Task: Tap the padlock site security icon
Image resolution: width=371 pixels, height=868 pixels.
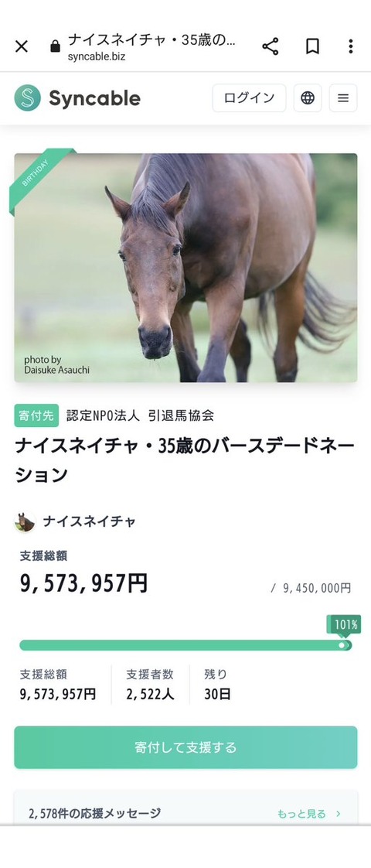Action: tap(55, 46)
